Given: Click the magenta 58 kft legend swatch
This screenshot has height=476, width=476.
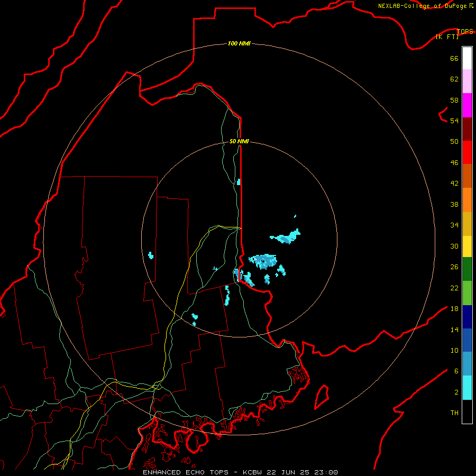Looking at the screenshot, I should [467, 105].
